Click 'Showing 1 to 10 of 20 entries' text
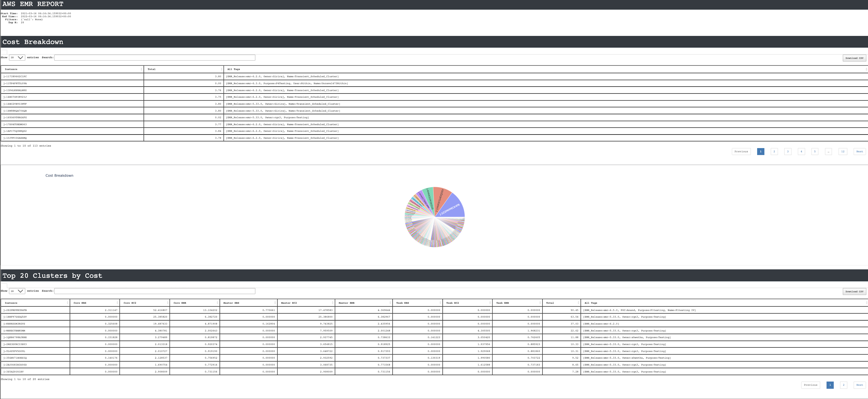 [25, 380]
